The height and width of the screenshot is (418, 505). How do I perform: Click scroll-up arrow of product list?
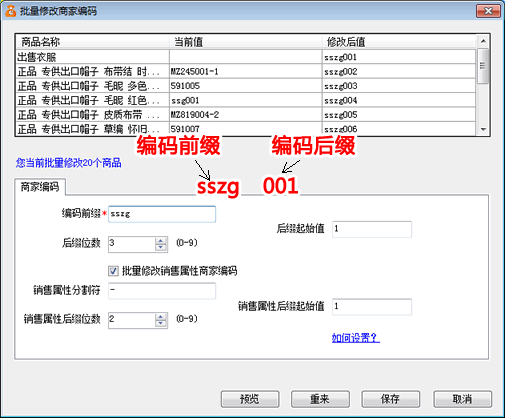[483, 41]
